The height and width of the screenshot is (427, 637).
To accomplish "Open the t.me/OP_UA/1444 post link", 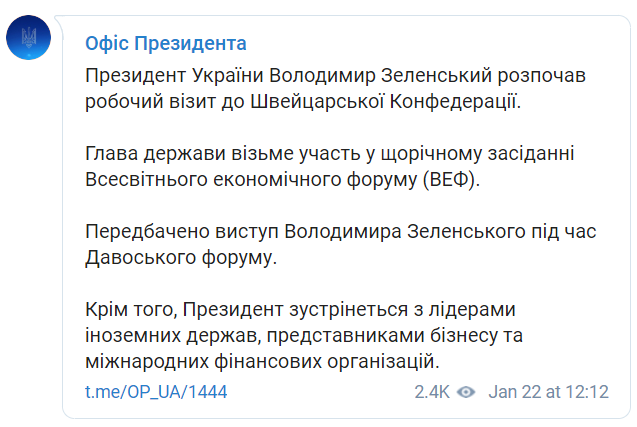I will [x=155, y=392].
